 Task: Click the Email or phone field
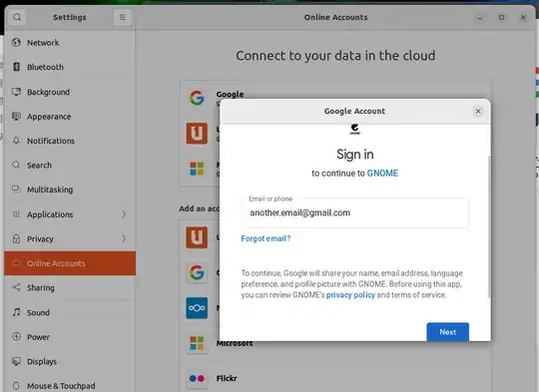354,212
